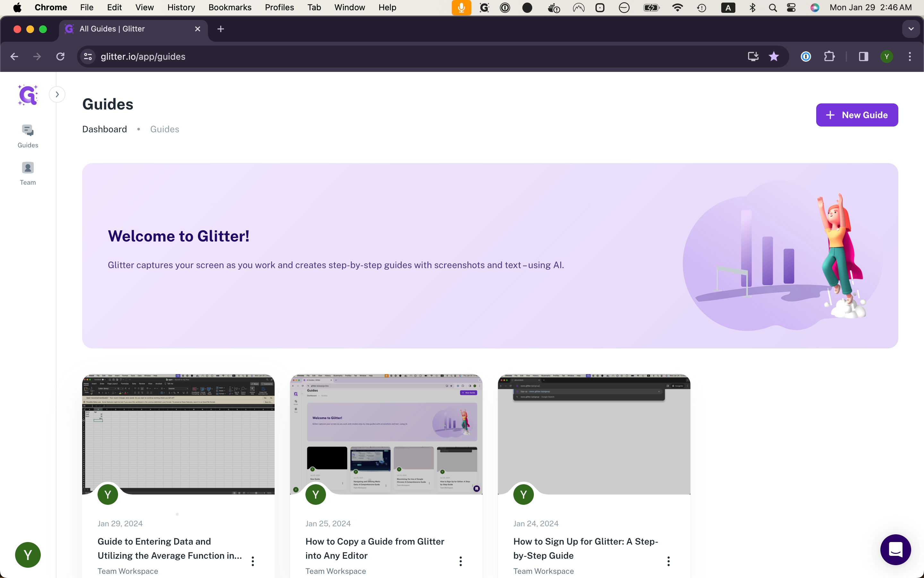Image resolution: width=924 pixels, height=578 pixels.
Task: Open the Window menu
Action: (349, 7)
